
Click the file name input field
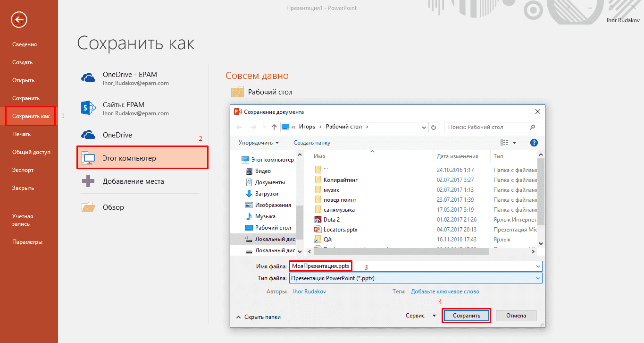[416, 266]
